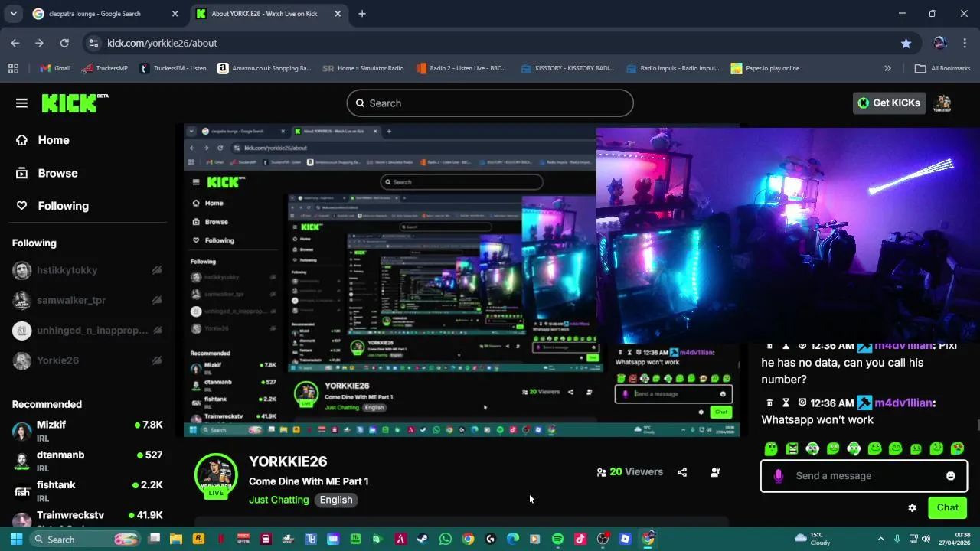Click the Kick search field
This screenshot has width=980, height=551.
pos(490,103)
